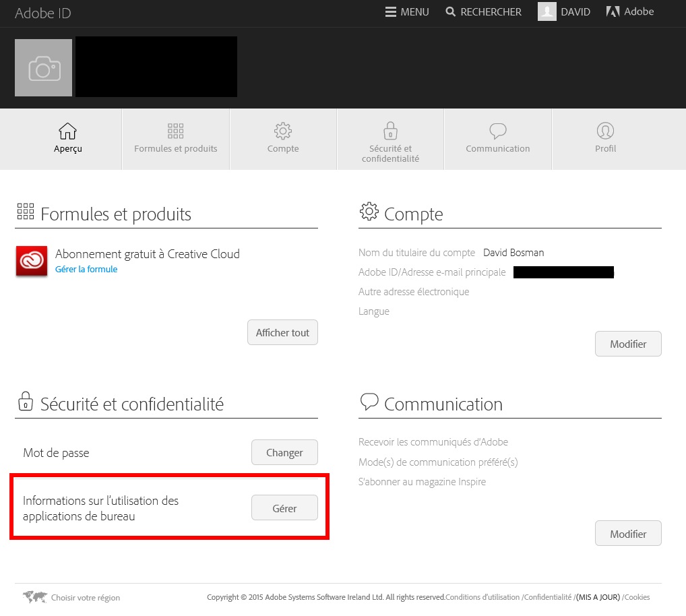Click the profile photo camera placeholder
This screenshot has width=686, height=616.
[x=43, y=68]
